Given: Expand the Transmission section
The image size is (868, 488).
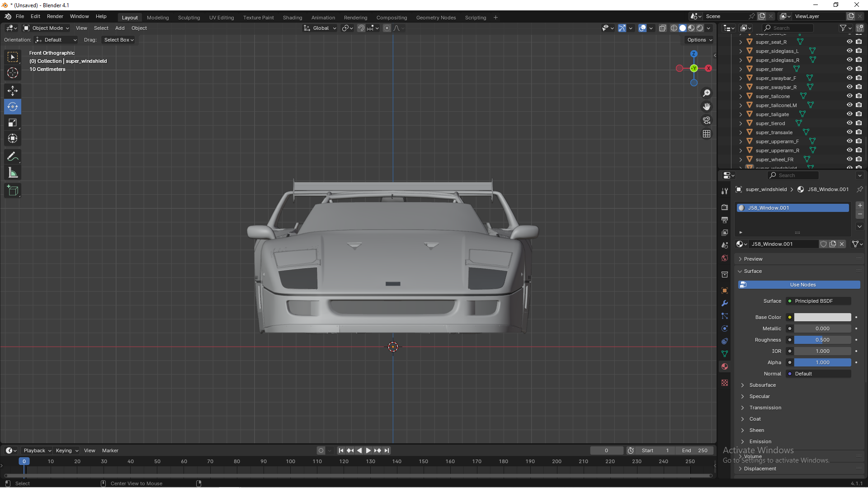Looking at the screenshot, I should pos(765,408).
